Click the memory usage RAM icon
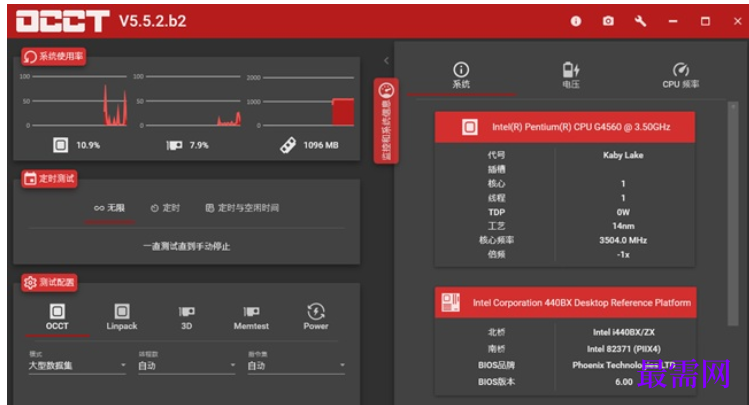749x405 pixels. (x=288, y=145)
